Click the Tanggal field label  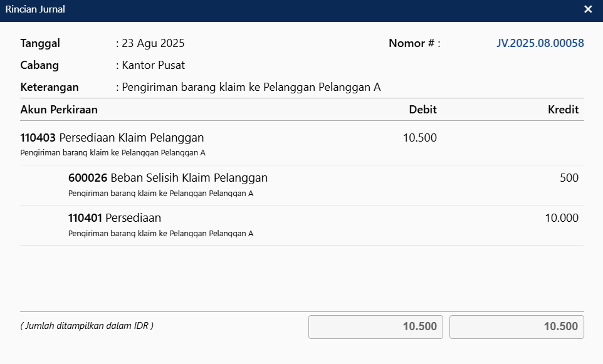pos(40,43)
